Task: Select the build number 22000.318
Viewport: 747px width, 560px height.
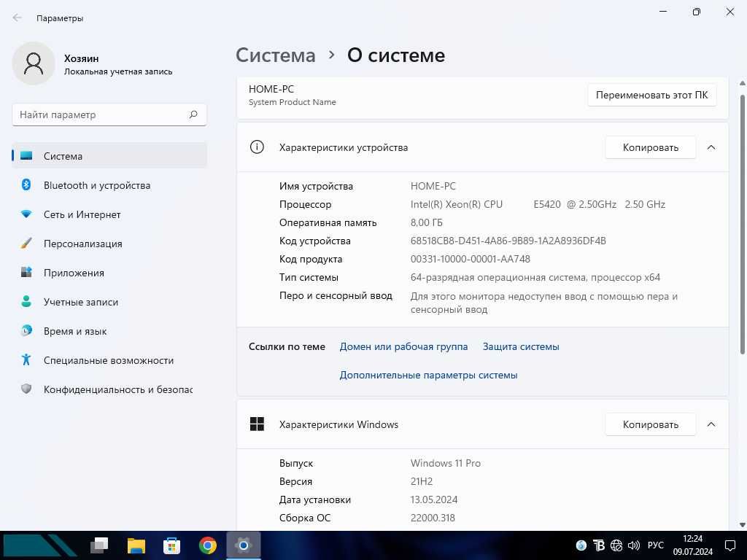Action: pyautogui.click(x=433, y=518)
